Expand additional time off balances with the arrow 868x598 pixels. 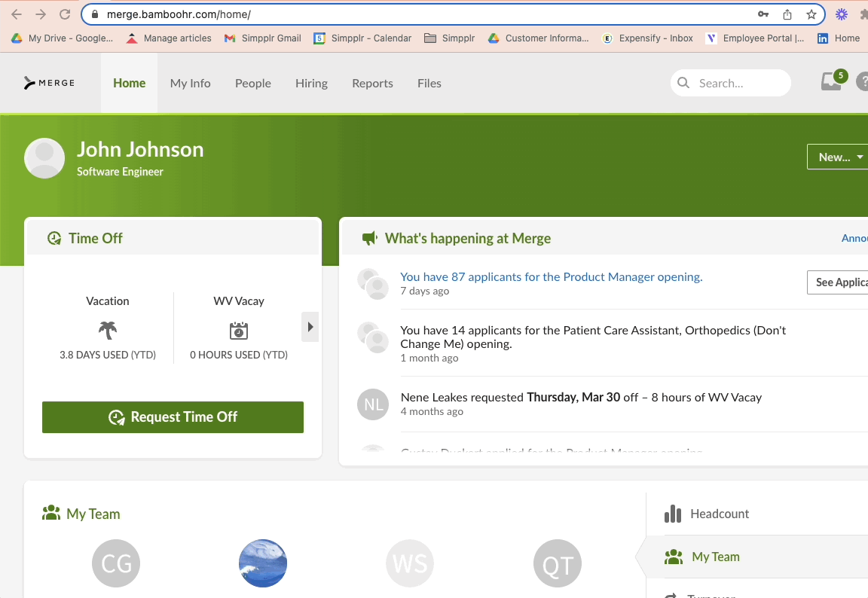pyautogui.click(x=310, y=327)
